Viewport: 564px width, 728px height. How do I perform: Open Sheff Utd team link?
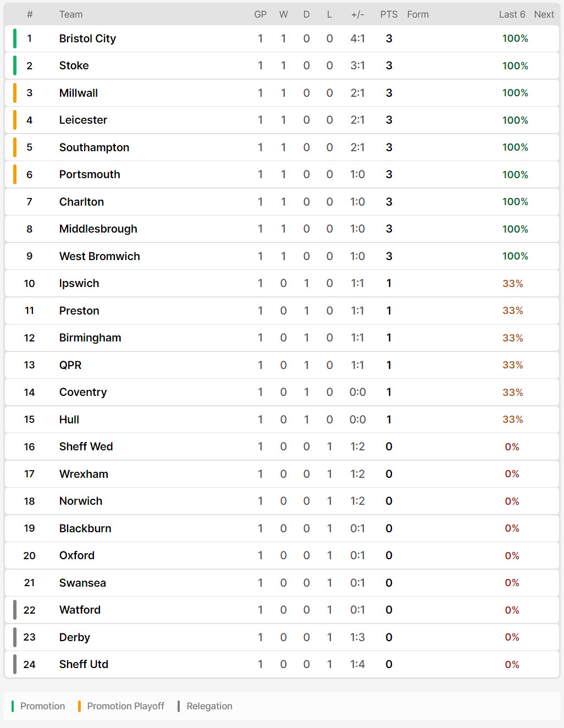coord(84,664)
